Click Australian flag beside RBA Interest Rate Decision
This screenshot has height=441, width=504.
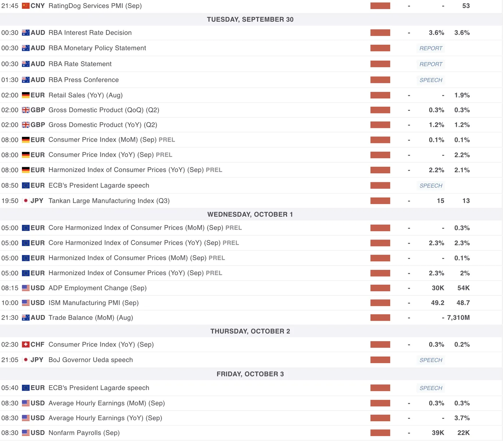point(26,33)
